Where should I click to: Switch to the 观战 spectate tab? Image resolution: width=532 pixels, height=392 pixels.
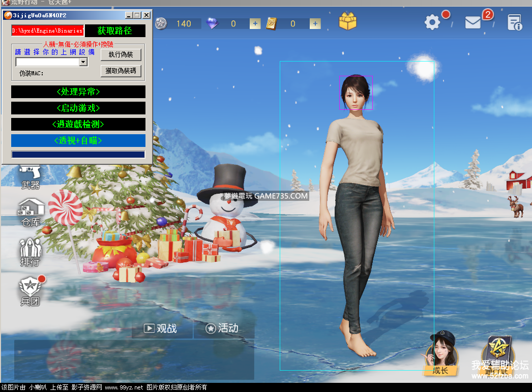point(162,328)
